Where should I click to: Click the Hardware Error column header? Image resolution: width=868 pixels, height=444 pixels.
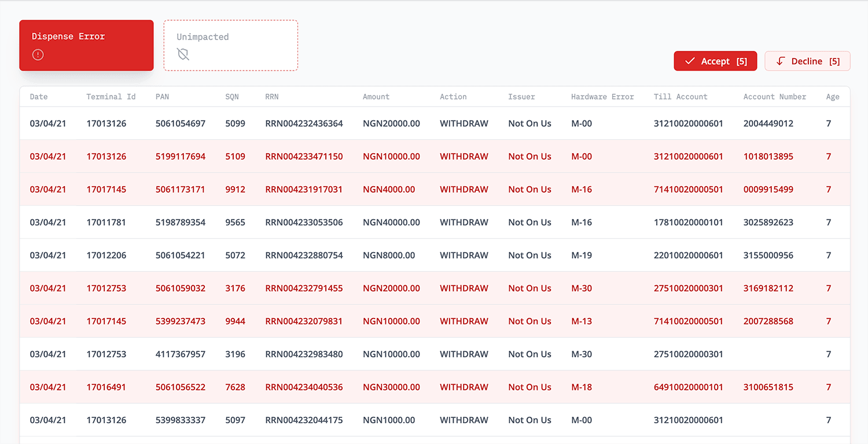click(x=602, y=97)
